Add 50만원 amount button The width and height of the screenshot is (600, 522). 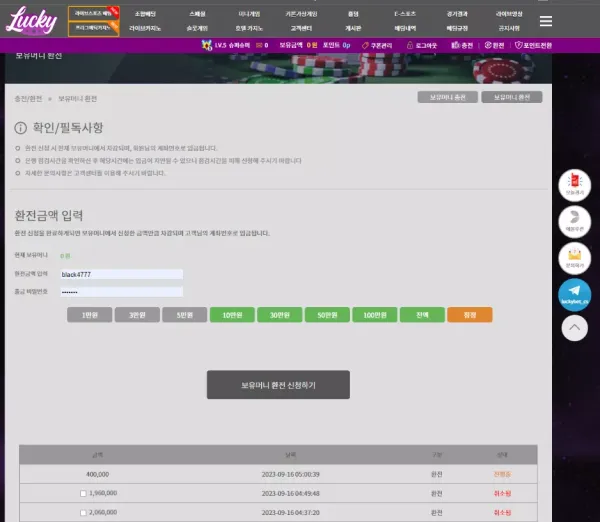pyautogui.click(x=327, y=315)
